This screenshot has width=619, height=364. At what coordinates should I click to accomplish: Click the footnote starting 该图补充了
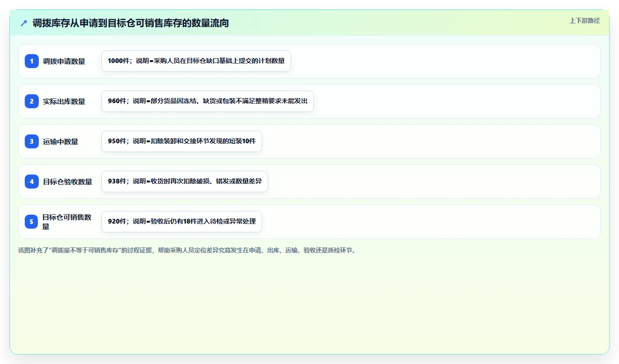[x=187, y=250]
